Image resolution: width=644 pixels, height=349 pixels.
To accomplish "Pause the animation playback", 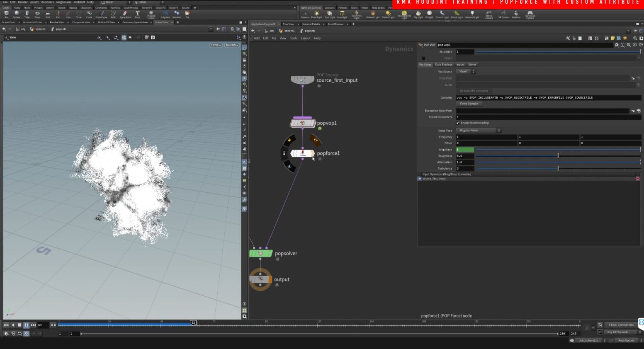I will 27,325.
